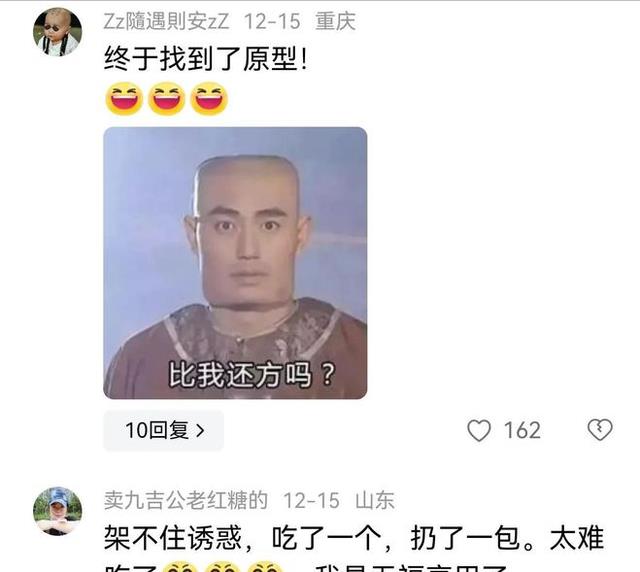Screen dimensions: 640x572
Task: Dislike the comment with the broken heart
Action: coord(600,430)
